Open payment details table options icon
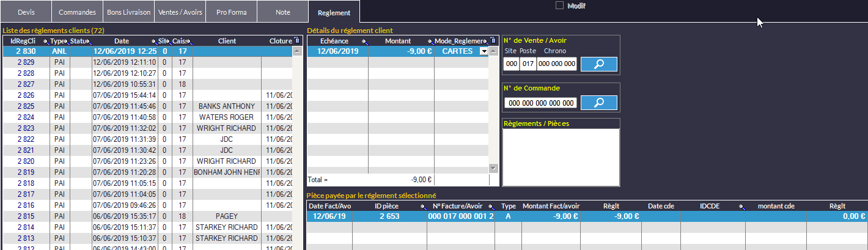Screen dimensions: 868x250 [493, 41]
